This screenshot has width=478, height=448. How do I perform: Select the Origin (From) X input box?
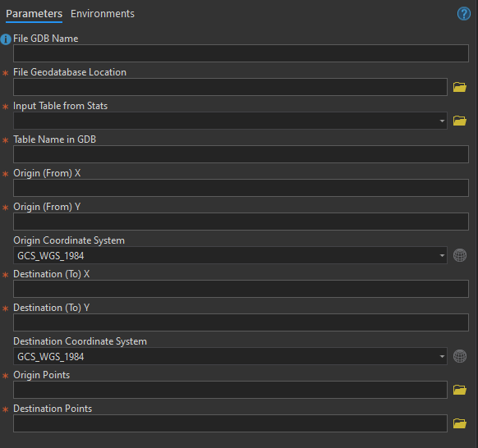pos(241,188)
